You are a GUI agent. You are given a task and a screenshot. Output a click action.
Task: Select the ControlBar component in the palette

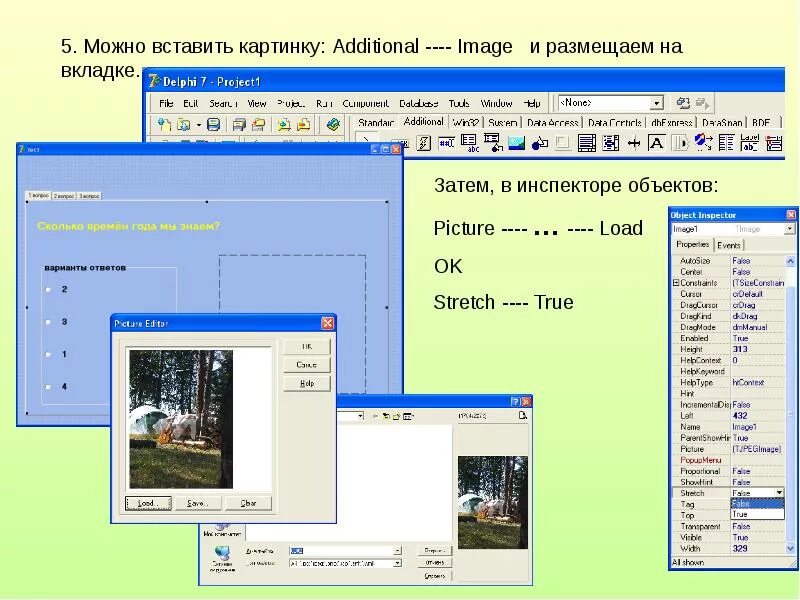point(680,143)
